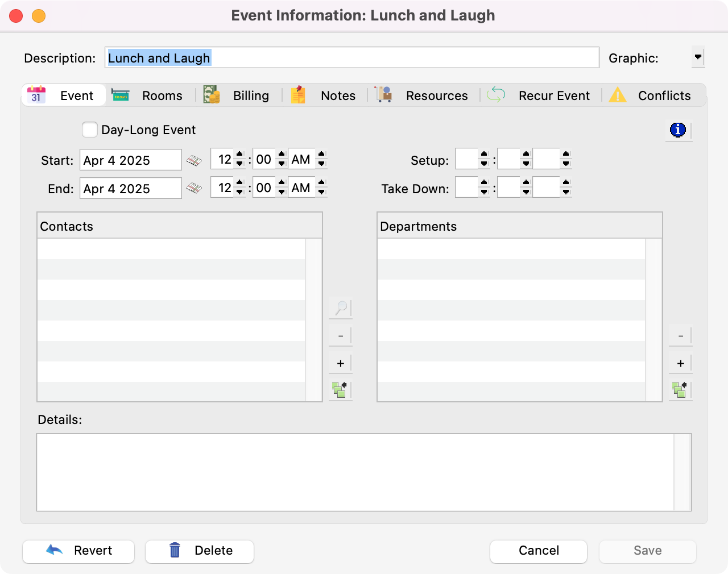Add a contact with the plus button
Image resolution: width=728 pixels, height=574 pixels.
pos(341,364)
